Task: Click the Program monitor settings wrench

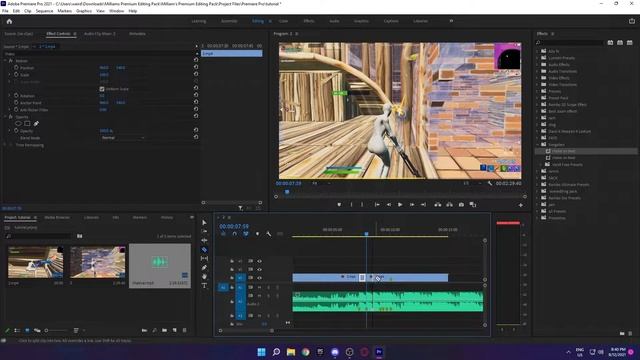Action: coord(490,183)
